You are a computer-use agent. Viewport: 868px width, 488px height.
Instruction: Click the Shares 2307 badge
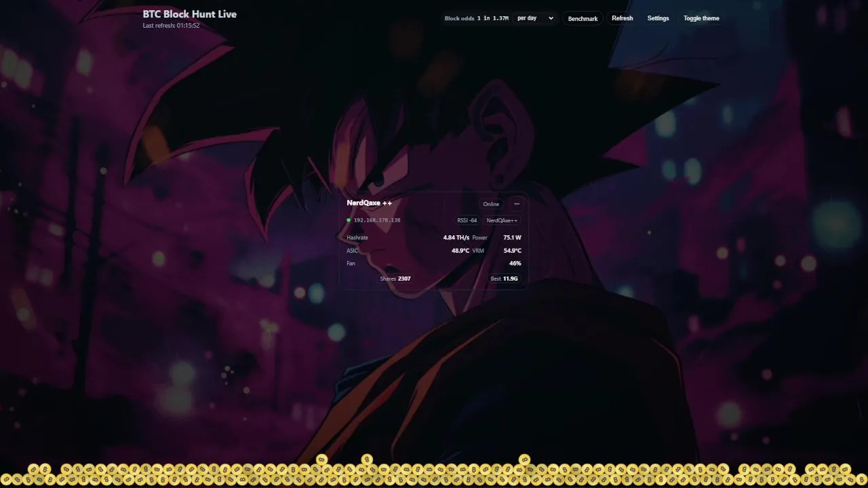(395, 279)
